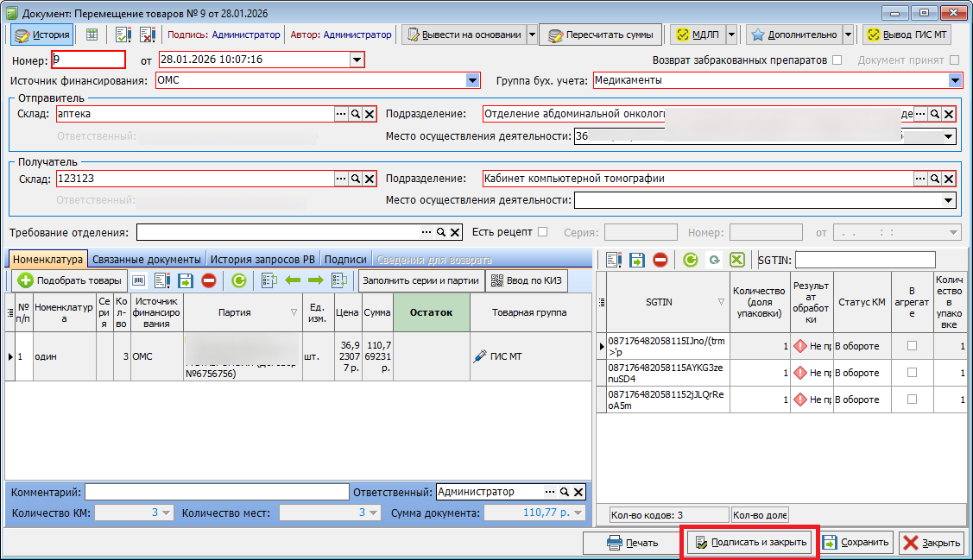
Task: Enable Возврат забракованных препаратов checkbox
Action: coord(837,60)
